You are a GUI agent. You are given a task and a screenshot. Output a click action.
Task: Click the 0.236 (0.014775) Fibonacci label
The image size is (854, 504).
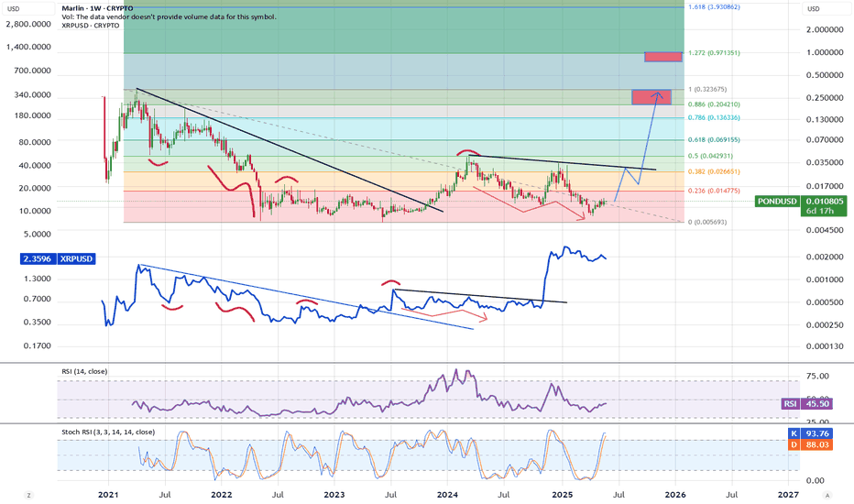click(714, 191)
